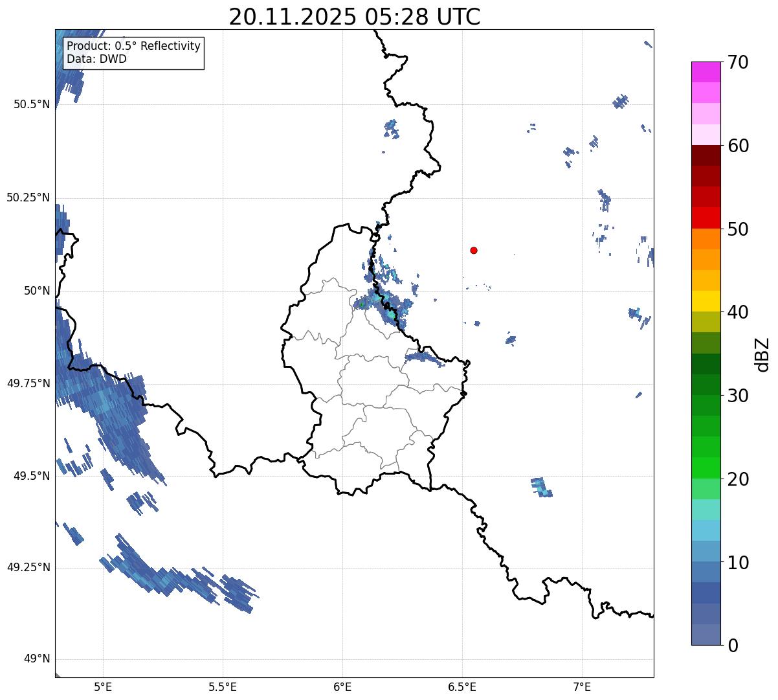Click the 50.5°N latitude label
The image size is (778, 700).
tap(31, 104)
